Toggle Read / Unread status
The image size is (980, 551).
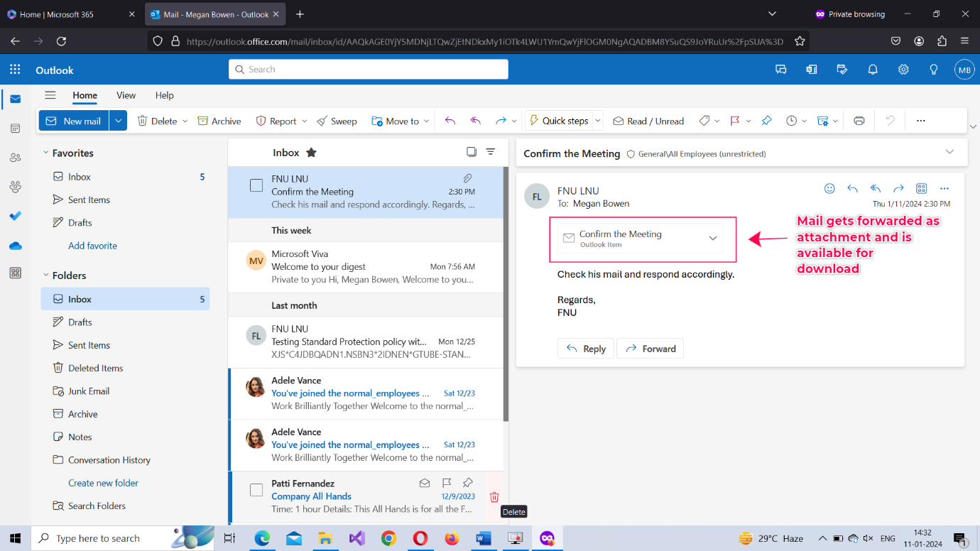coord(648,121)
